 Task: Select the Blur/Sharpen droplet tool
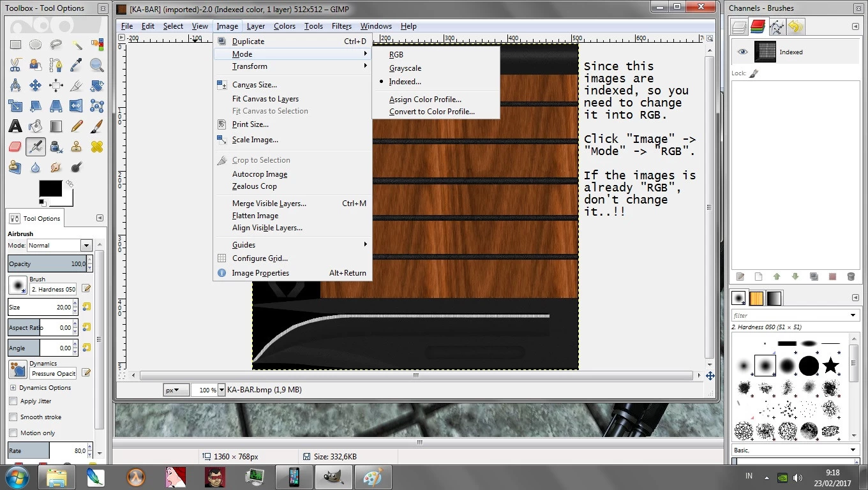click(36, 167)
